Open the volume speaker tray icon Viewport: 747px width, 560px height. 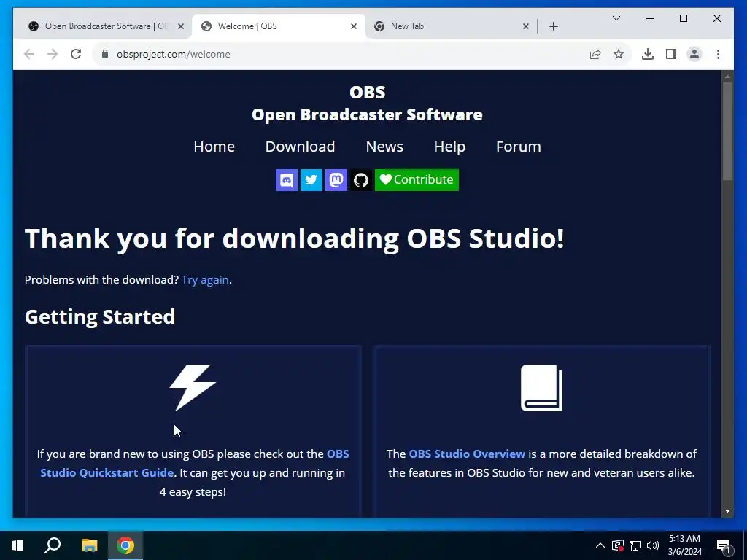653,545
